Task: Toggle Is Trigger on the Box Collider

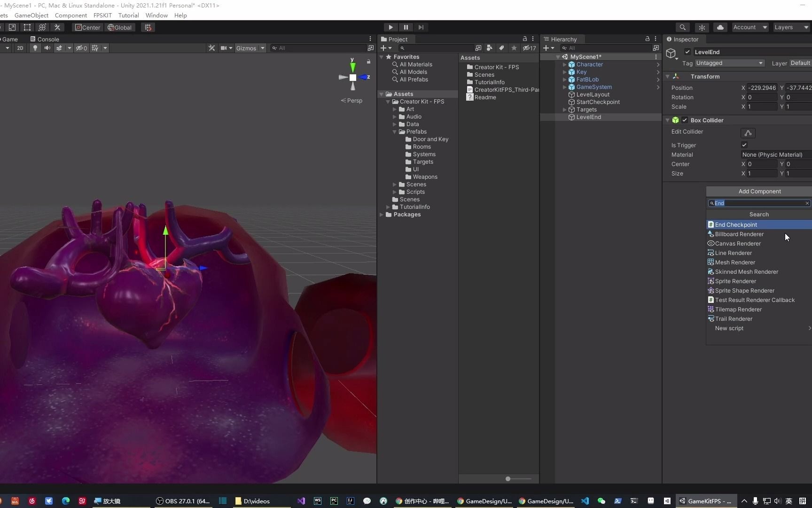Action: [744, 145]
